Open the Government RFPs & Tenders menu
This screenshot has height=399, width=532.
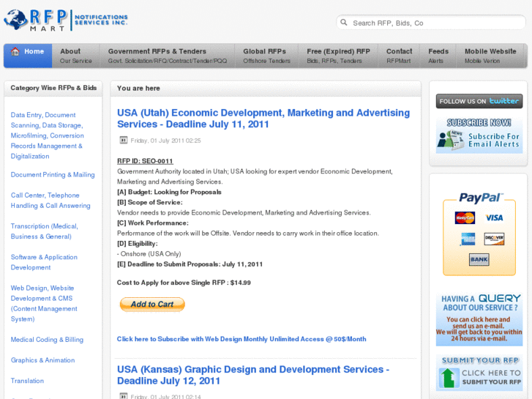point(157,56)
